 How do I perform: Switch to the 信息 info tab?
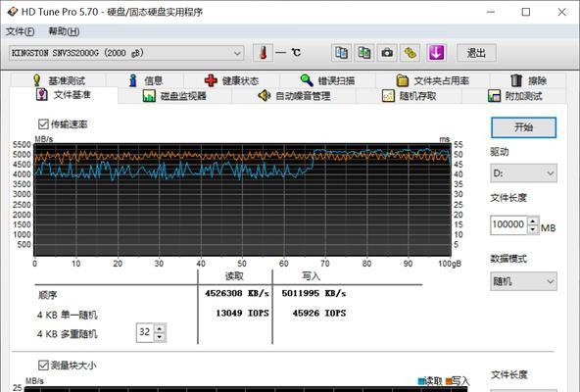tap(145, 80)
